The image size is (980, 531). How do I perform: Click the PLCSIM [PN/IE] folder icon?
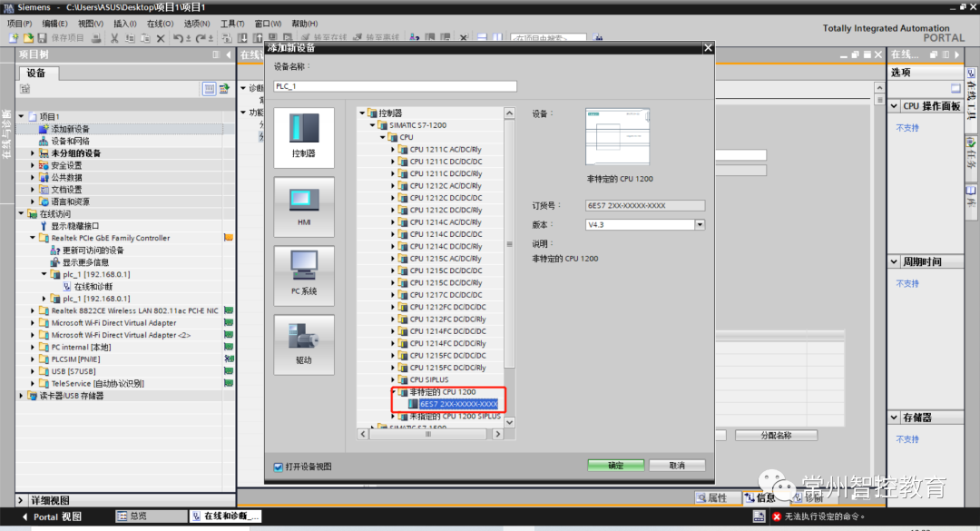[x=44, y=359]
